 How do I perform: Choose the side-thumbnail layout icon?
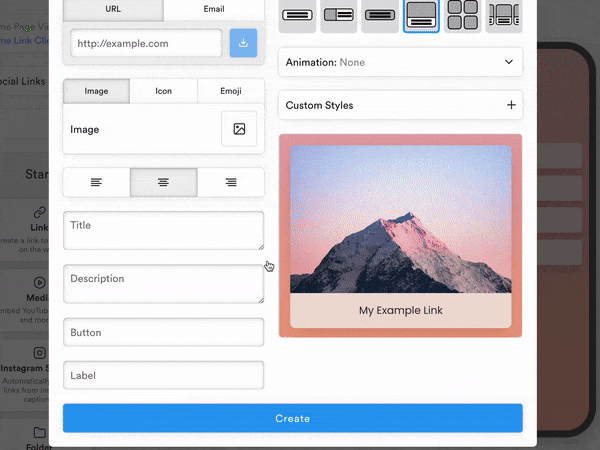(x=339, y=15)
